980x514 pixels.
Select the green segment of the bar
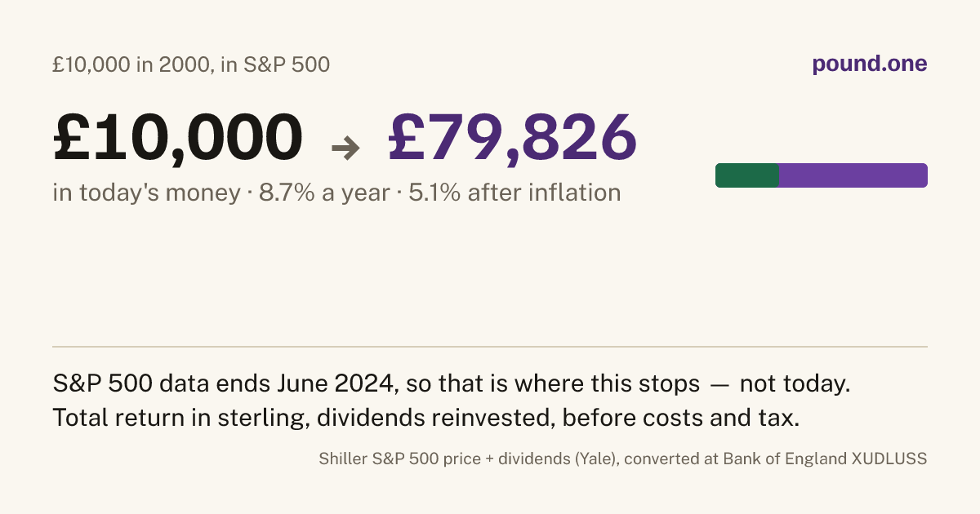point(746,175)
